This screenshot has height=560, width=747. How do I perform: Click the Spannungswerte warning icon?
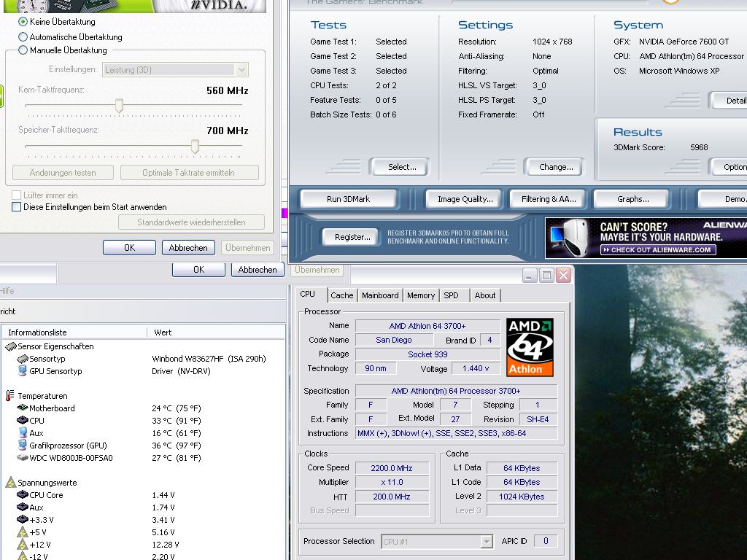(10, 483)
